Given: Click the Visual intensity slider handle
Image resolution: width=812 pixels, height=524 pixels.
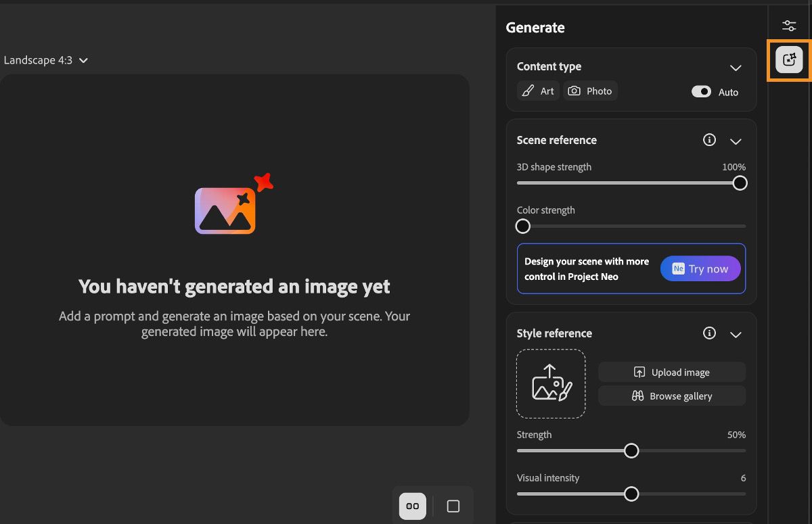Looking at the screenshot, I should pos(631,494).
